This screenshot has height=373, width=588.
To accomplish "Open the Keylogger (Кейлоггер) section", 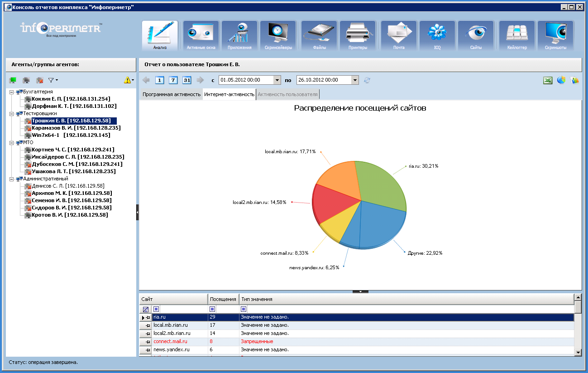I will (x=517, y=36).
